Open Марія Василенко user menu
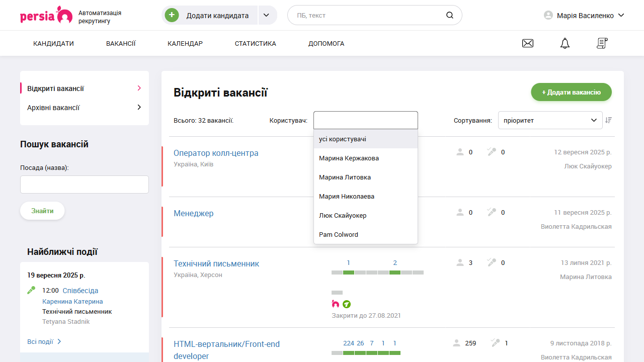644x362 pixels. click(584, 16)
